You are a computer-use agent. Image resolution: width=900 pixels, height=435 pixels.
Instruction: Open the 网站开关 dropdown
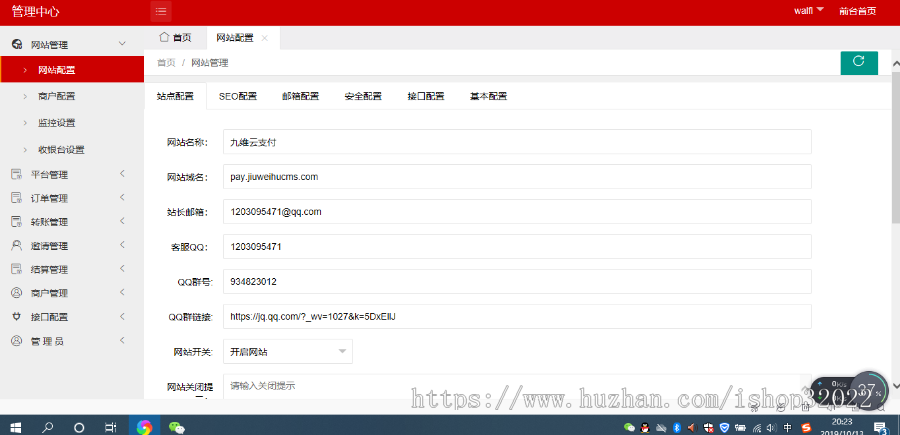click(288, 351)
